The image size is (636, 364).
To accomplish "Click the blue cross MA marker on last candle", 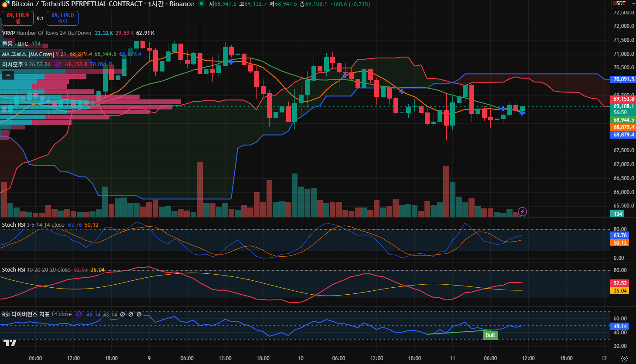I will pos(522,113).
